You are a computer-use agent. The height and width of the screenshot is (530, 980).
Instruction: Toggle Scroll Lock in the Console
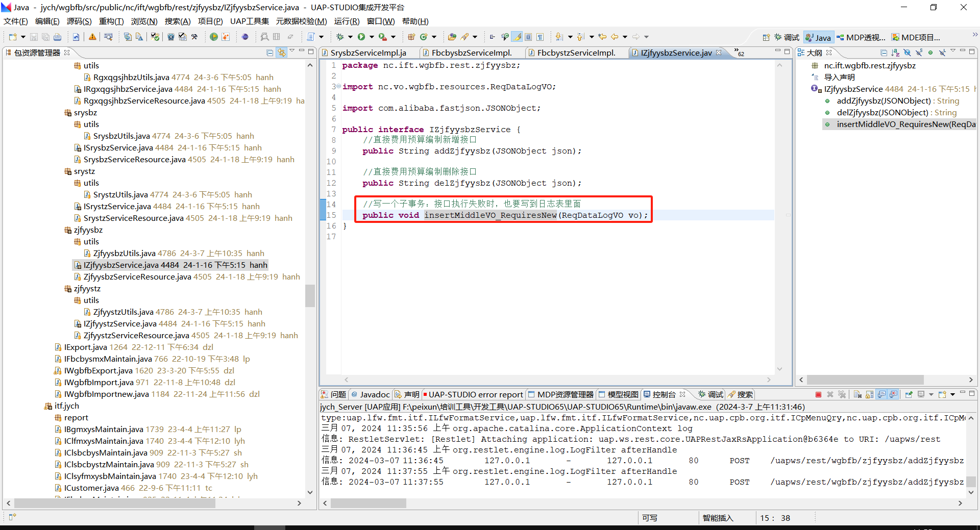(869, 394)
